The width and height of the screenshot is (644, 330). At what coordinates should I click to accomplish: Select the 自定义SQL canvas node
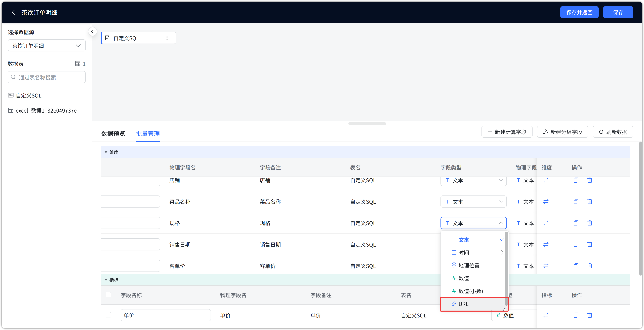point(139,38)
